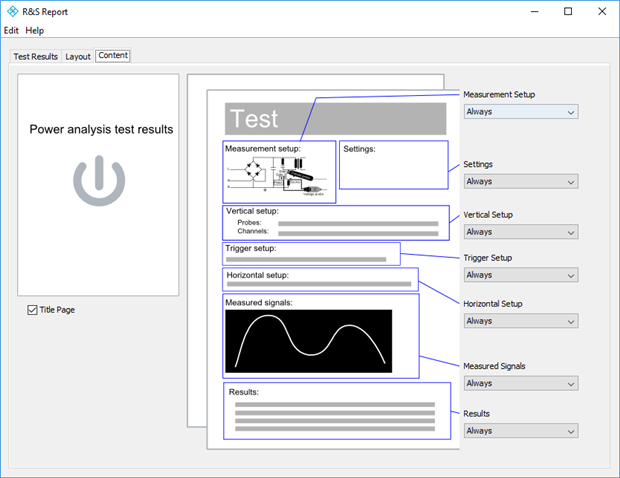Expand the Measured Signals dropdown
620x478 pixels.
click(x=520, y=383)
